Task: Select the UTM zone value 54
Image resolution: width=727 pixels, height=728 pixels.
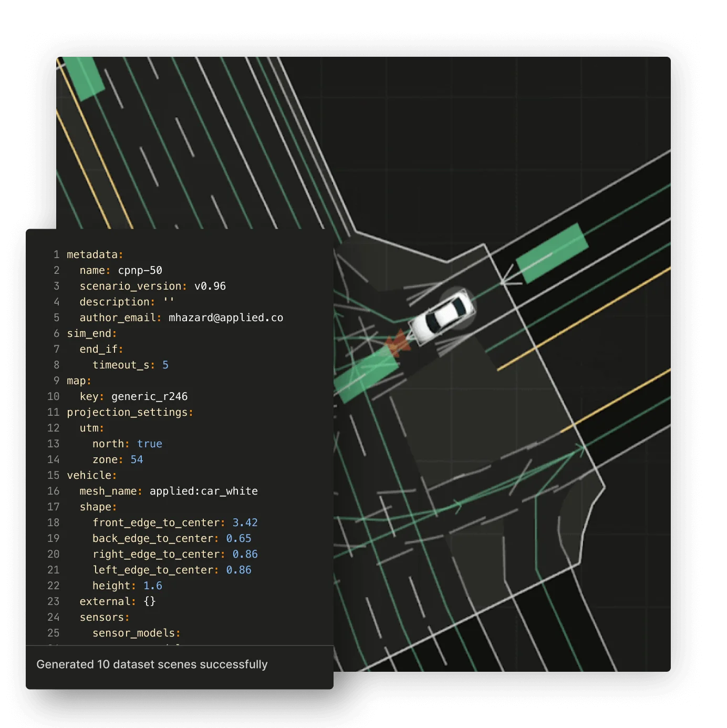Action: click(x=137, y=459)
